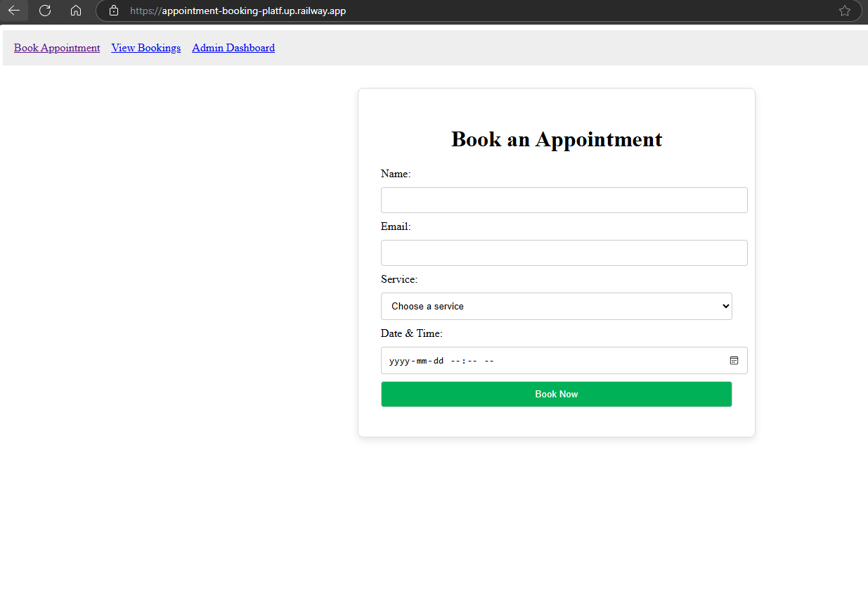The image size is (868, 595).
Task: Open the Admin Dashboard link
Action: pyautogui.click(x=233, y=47)
